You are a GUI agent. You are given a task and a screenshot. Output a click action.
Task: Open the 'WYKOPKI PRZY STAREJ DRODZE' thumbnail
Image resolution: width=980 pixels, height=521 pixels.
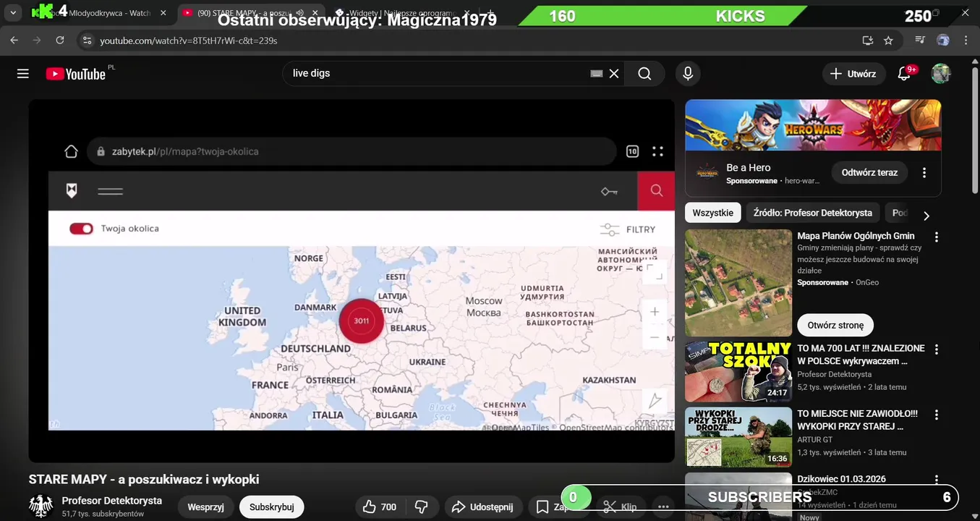click(738, 437)
